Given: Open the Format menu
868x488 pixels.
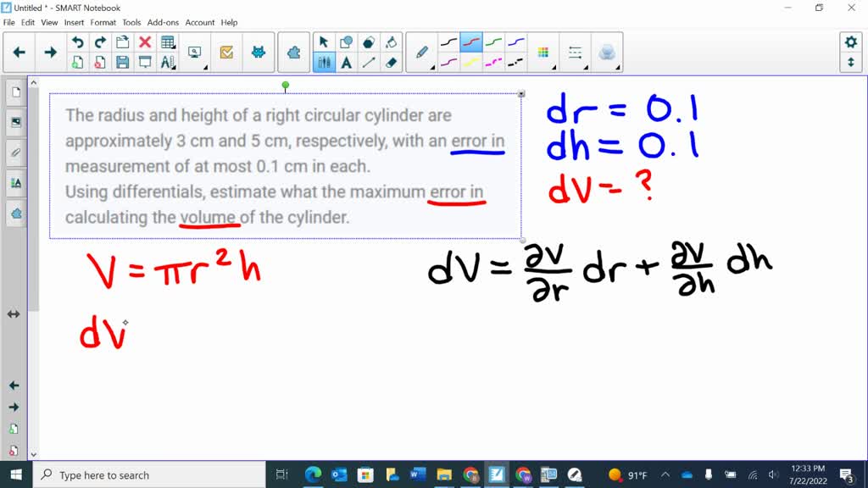Looking at the screenshot, I should coord(103,23).
